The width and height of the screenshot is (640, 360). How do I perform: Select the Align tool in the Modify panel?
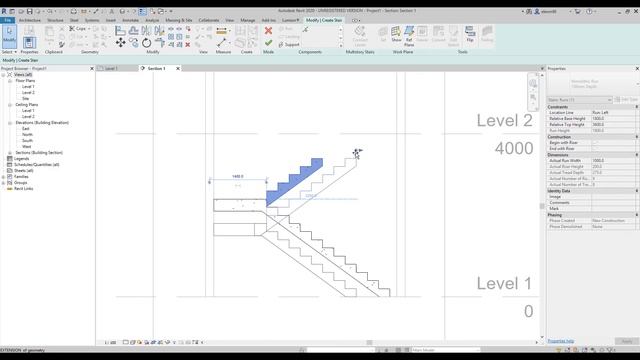[120, 30]
